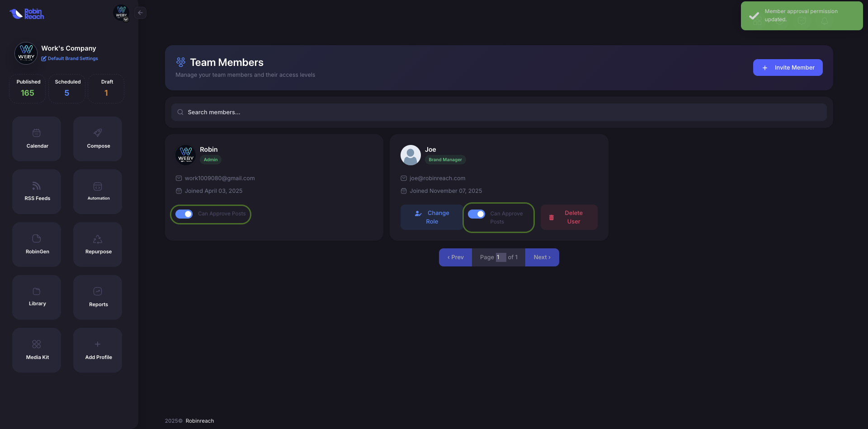Click email joe@robinreach.com
This screenshot has width=868, height=429.
pyautogui.click(x=437, y=178)
